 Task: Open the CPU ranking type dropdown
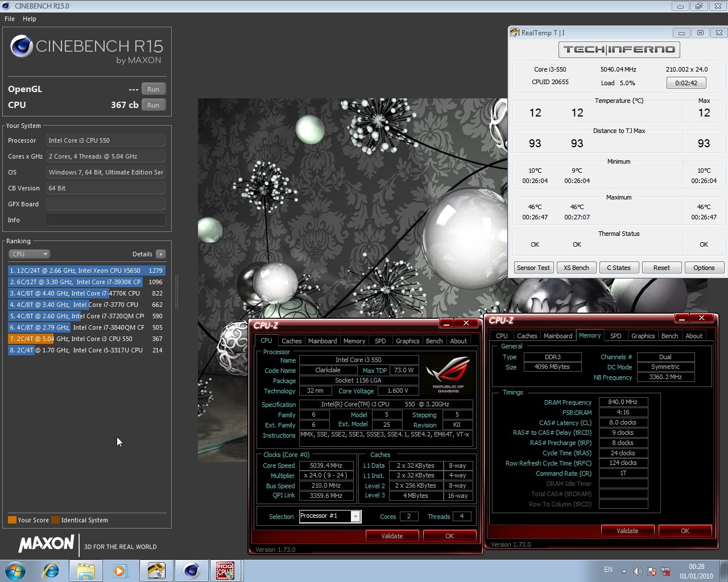coord(29,254)
